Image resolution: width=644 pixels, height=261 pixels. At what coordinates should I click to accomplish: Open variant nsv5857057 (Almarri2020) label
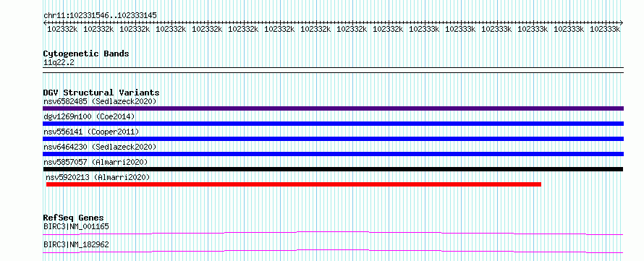pos(96,162)
